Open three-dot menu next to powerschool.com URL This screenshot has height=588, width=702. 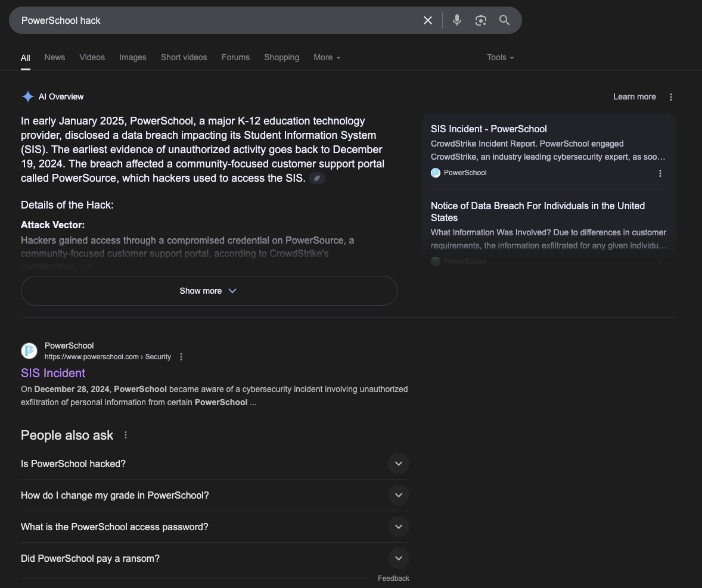[181, 357]
